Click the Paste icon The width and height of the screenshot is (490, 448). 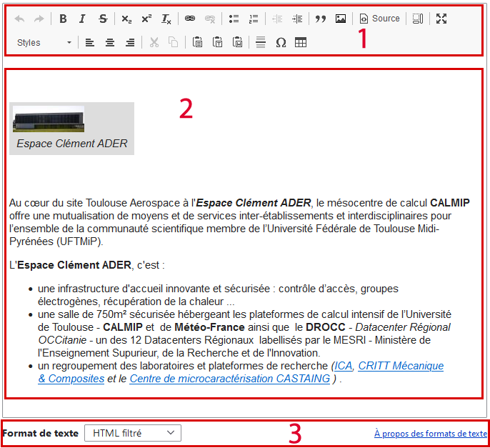click(x=197, y=43)
